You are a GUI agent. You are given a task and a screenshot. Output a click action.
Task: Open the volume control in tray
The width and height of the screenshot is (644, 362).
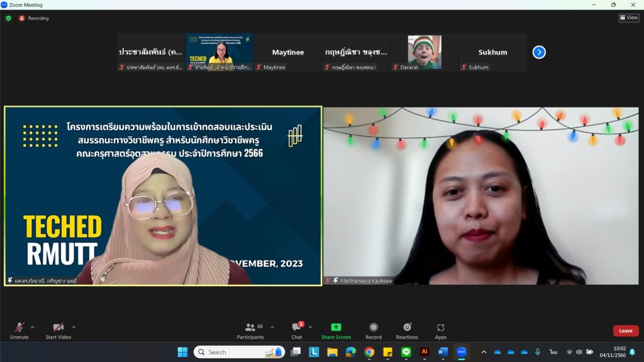(x=579, y=352)
